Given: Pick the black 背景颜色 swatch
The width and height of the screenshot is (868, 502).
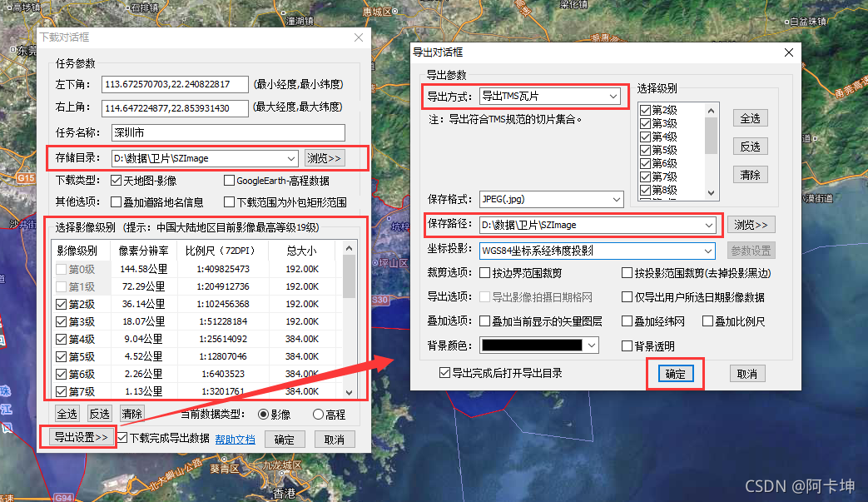Looking at the screenshot, I should 532,345.
